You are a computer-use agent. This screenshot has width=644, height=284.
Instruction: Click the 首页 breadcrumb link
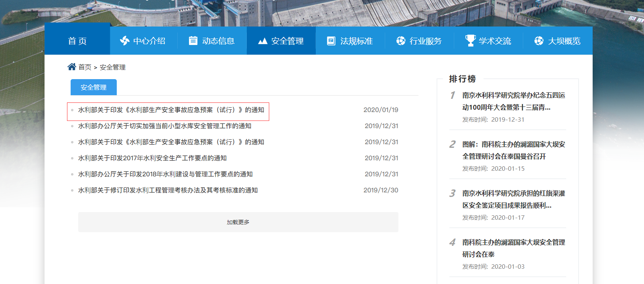tap(85, 67)
